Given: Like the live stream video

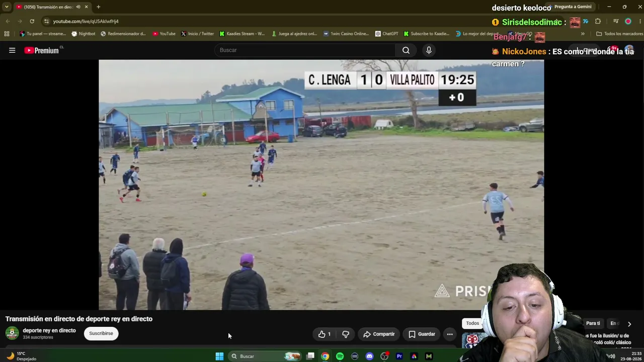Looking at the screenshot, I should point(325,334).
